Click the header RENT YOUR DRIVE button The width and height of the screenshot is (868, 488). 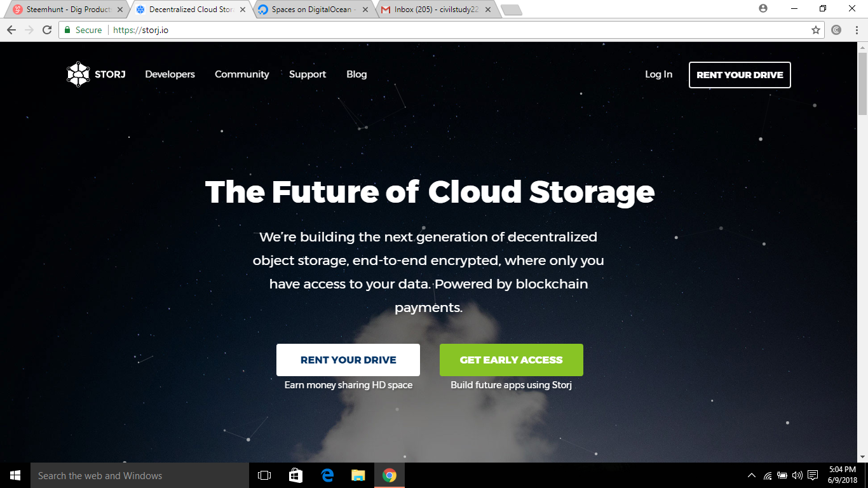(x=740, y=75)
